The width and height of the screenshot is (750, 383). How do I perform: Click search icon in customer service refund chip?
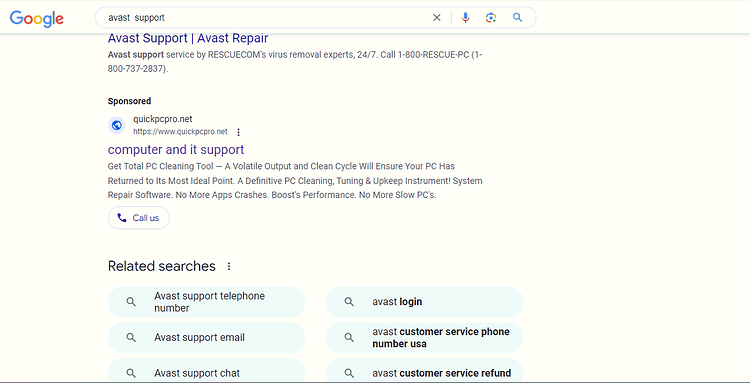pos(349,373)
